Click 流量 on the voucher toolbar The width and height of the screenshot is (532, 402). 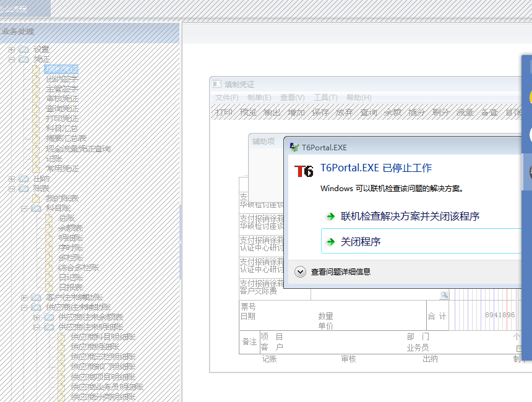click(465, 112)
